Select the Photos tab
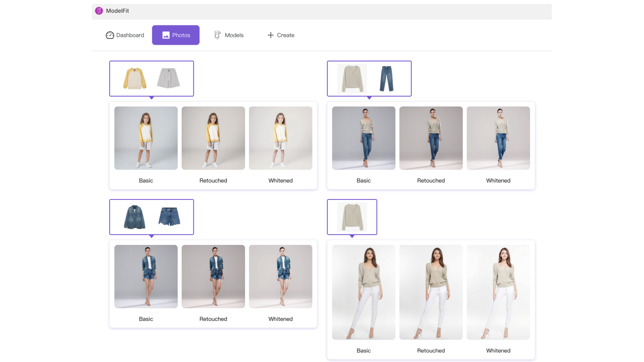Viewport: 644px width, 362px height. point(175,35)
